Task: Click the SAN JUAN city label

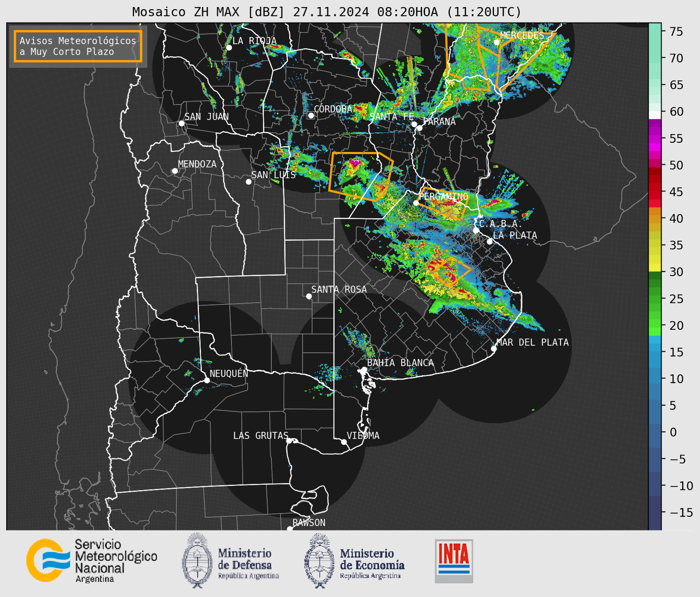Action: point(207,117)
